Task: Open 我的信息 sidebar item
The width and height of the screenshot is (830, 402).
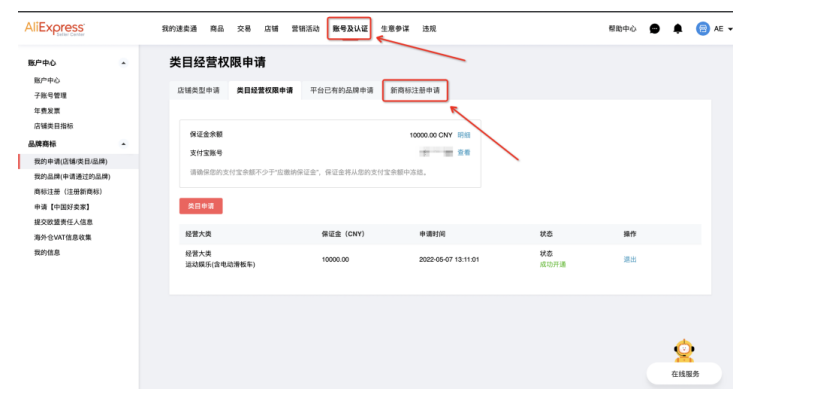Action: 47,253
